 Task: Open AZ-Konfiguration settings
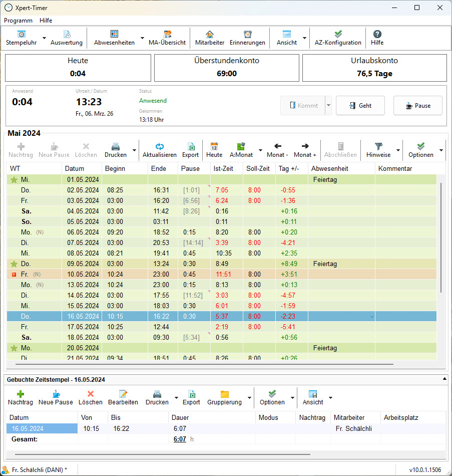tap(338, 38)
